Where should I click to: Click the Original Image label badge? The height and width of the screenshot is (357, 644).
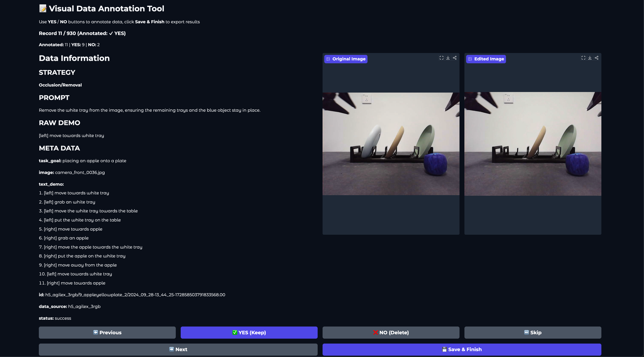pos(346,59)
